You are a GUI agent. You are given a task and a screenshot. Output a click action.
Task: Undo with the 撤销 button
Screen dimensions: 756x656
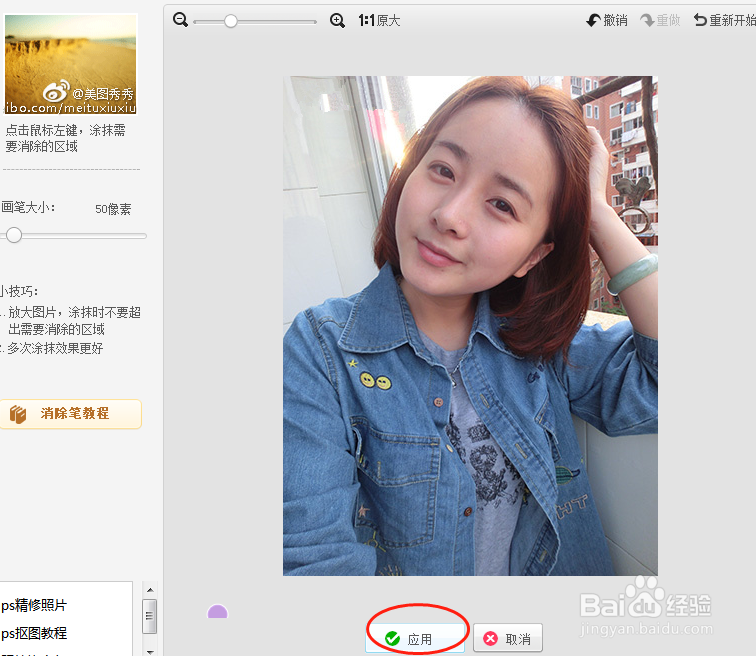[x=607, y=20]
